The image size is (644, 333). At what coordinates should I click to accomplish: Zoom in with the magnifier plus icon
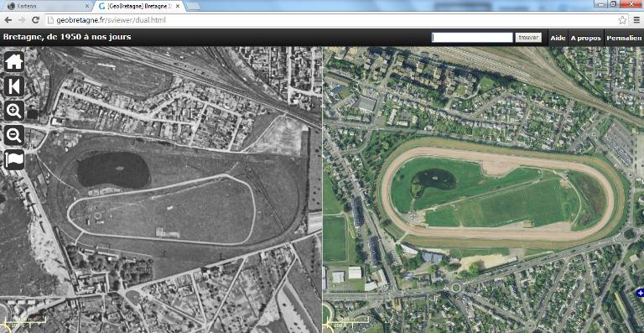pos(14,111)
